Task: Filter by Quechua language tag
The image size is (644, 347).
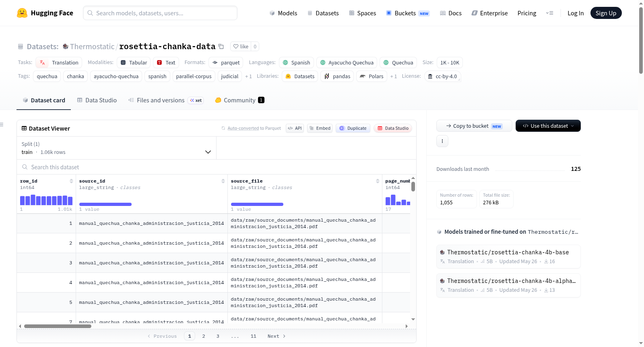Action: [x=398, y=62]
